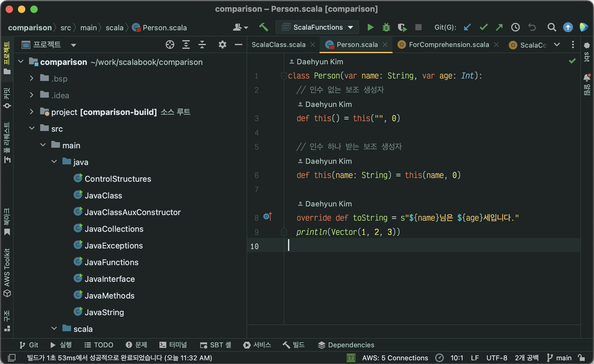Open JavaCollections file in tree
The width and height of the screenshot is (594, 364).
tap(114, 229)
